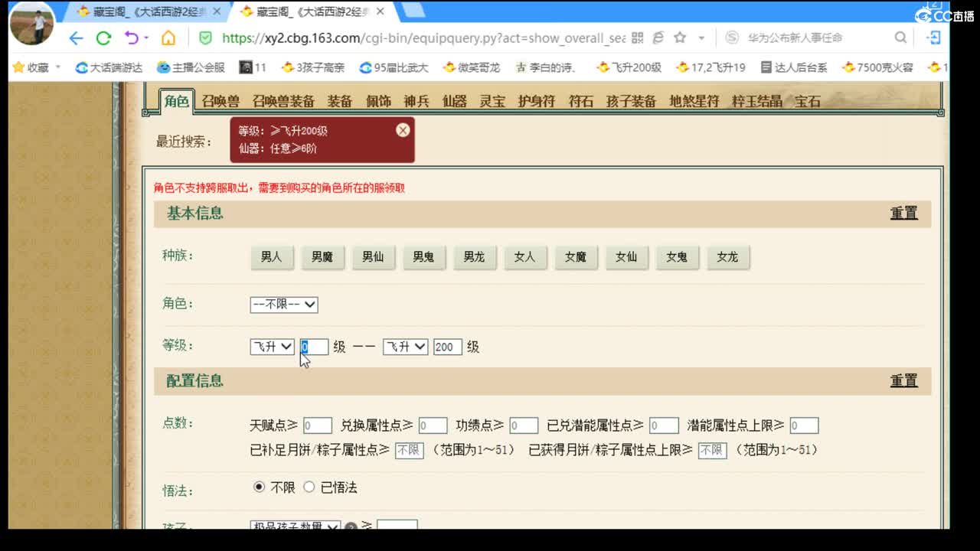This screenshot has height=551, width=980.
Task: Switch to the 召唤兽 tab
Action: [220, 101]
